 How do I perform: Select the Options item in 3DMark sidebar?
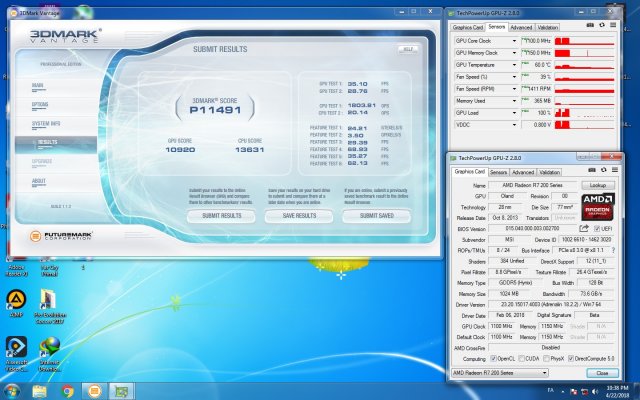tap(40, 104)
